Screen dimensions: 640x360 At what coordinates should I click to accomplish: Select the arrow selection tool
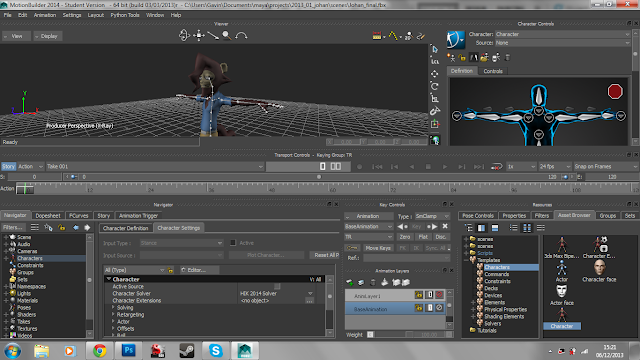435,49
